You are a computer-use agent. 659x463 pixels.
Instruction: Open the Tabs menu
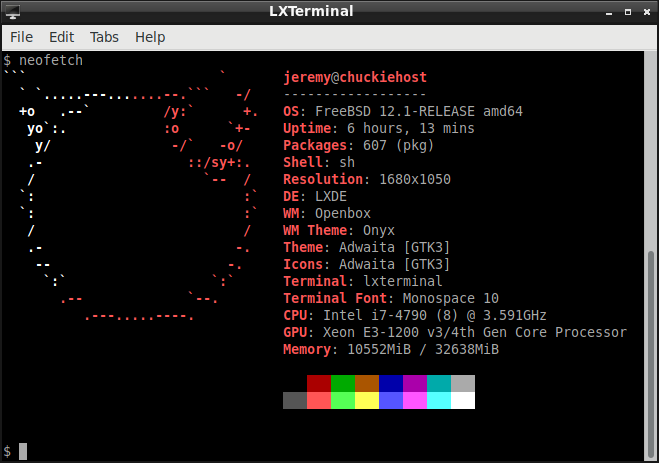coord(104,37)
